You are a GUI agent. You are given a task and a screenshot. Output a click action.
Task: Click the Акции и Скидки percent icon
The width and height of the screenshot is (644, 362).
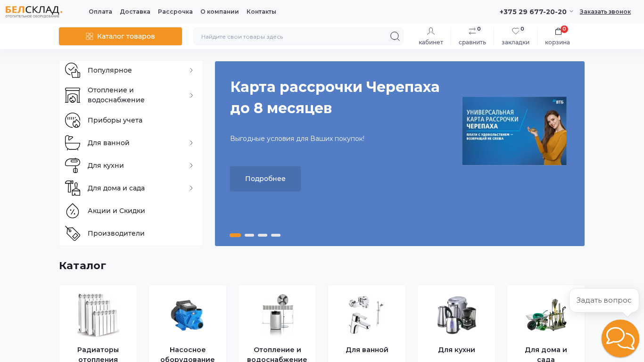(x=73, y=211)
